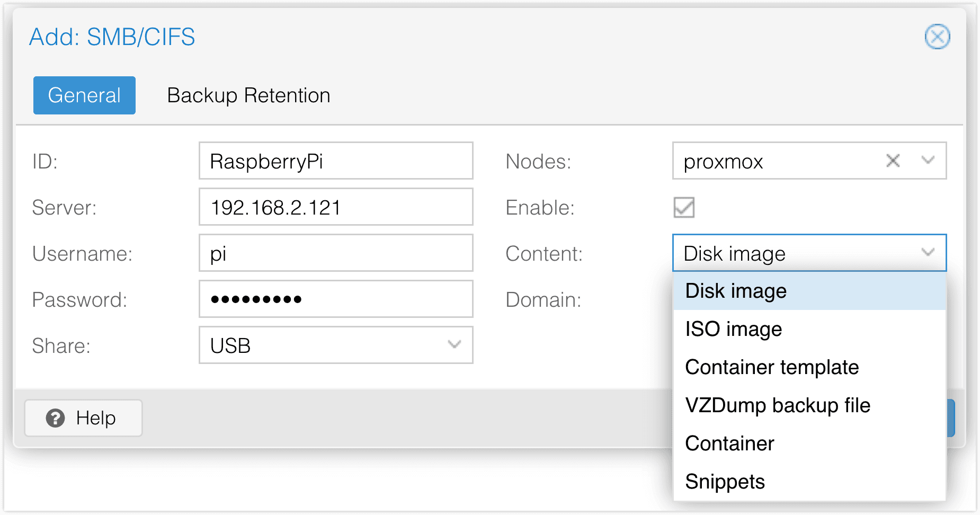The width and height of the screenshot is (980, 515).
Task: Focus the Password input field
Action: click(x=336, y=299)
